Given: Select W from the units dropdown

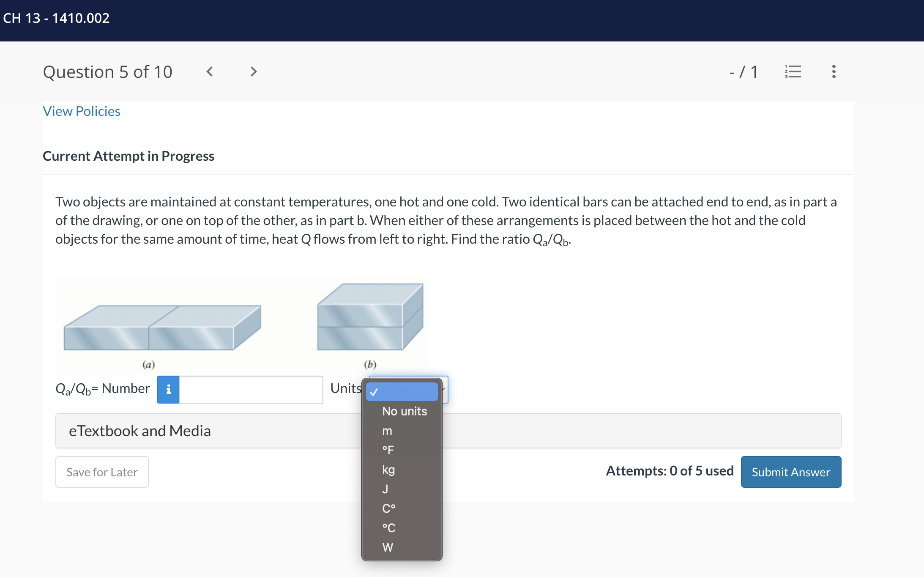Looking at the screenshot, I should pos(388,547).
